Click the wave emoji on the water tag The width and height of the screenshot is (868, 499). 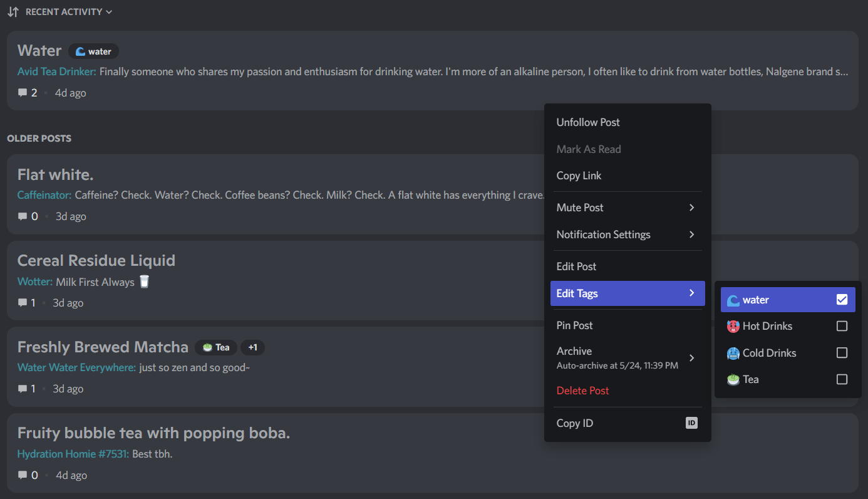coord(80,51)
